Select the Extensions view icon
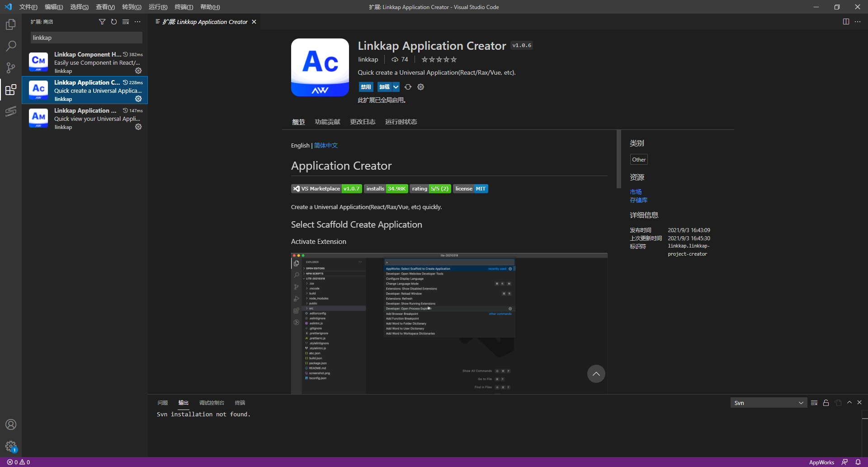Viewport: 868px width, 467px height. pyautogui.click(x=11, y=90)
